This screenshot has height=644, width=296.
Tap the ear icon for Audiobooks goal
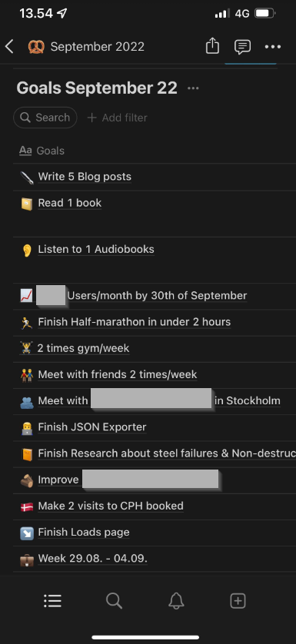point(27,250)
